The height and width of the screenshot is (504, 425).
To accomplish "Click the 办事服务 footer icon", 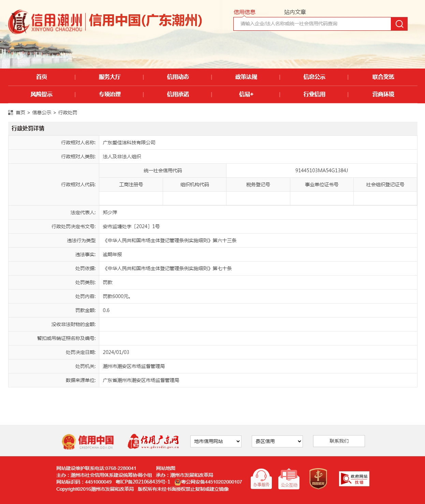I will coord(261,478).
